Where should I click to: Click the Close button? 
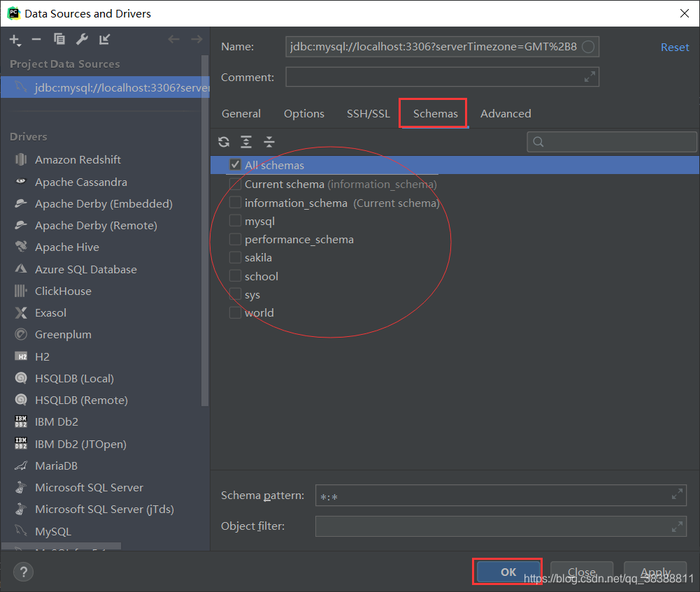click(x=582, y=572)
